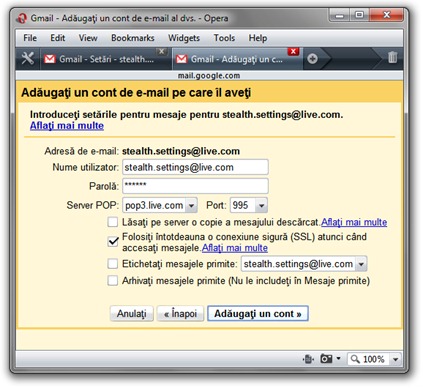Click Gmail envelope icon on Setări tab
423x388 pixels.
pyautogui.click(x=50, y=59)
